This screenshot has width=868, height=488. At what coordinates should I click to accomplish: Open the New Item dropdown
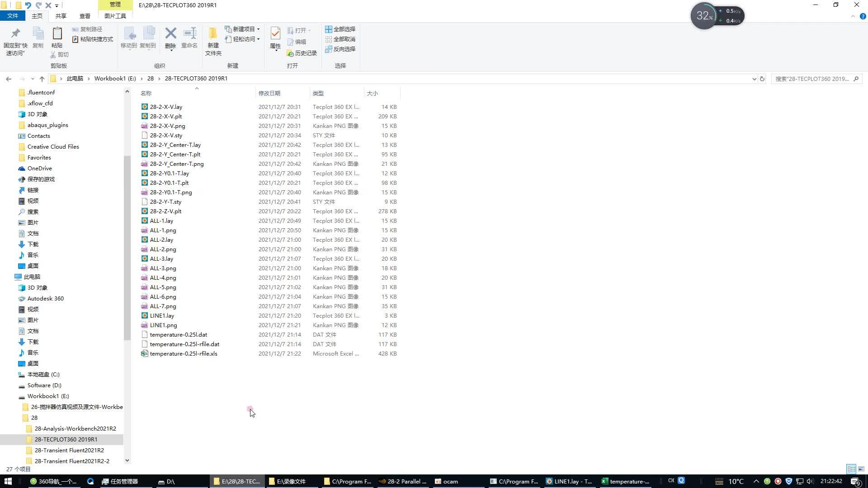242,29
